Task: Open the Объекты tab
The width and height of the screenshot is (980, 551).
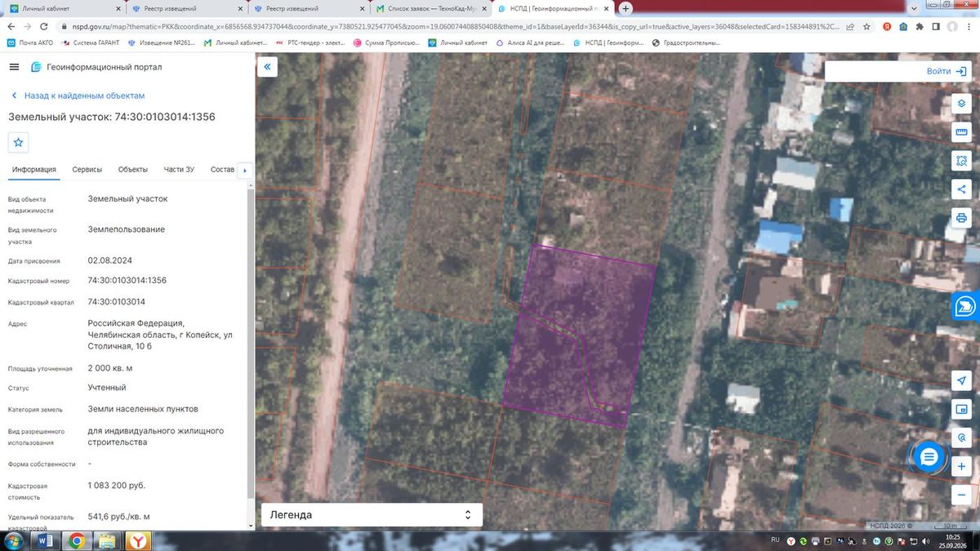Action: coord(133,170)
